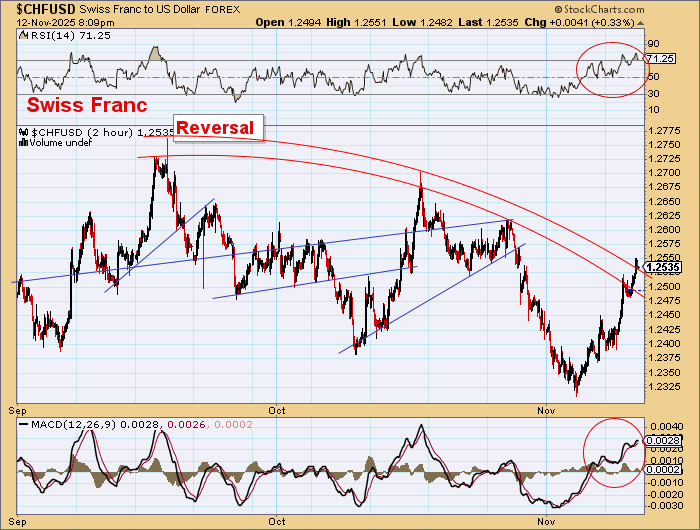Select the red circle on MACD panel
This screenshot has width=700, height=530.
[611, 452]
